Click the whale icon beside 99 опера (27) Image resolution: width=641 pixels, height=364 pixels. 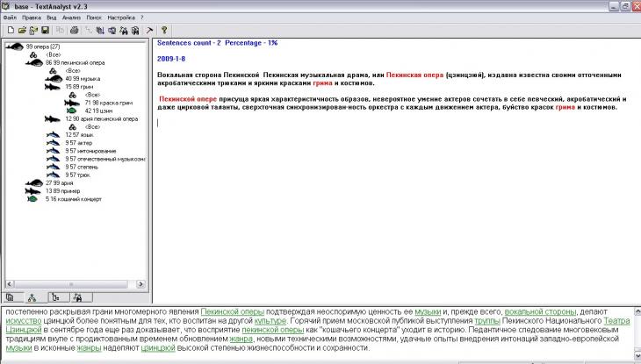coord(15,46)
